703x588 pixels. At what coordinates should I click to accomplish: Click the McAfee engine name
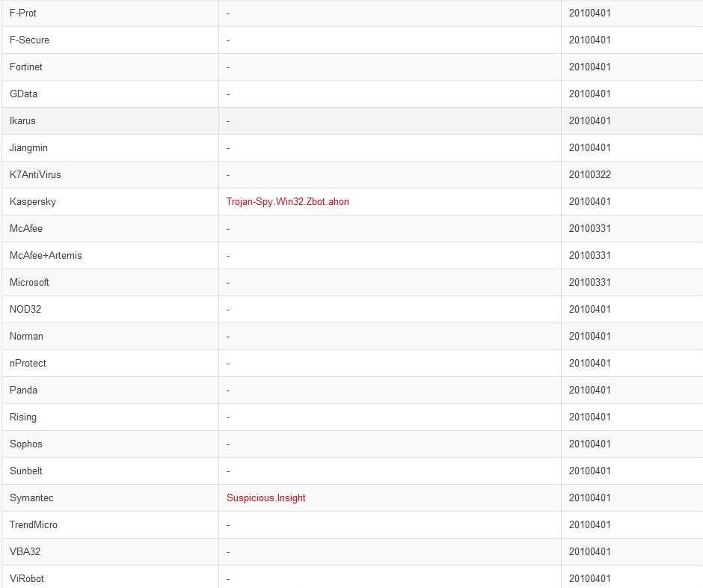pyautogui.click(x=26, y=228)
